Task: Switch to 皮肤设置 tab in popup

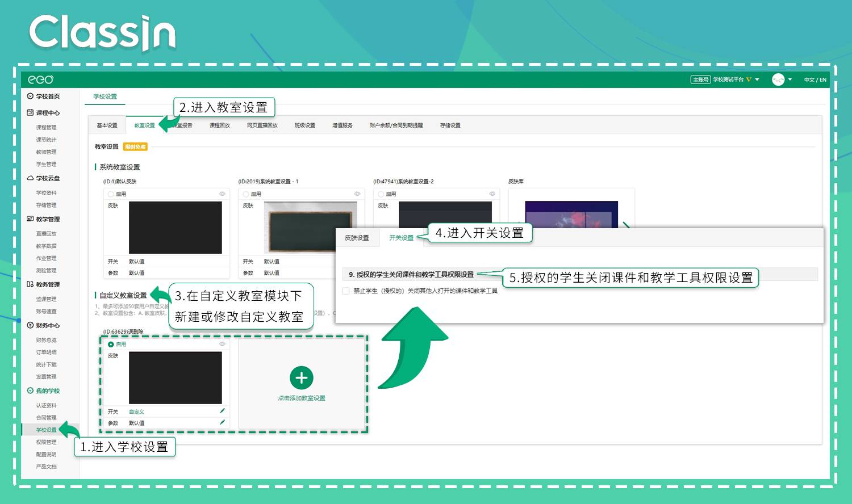Action: point(357,238)
